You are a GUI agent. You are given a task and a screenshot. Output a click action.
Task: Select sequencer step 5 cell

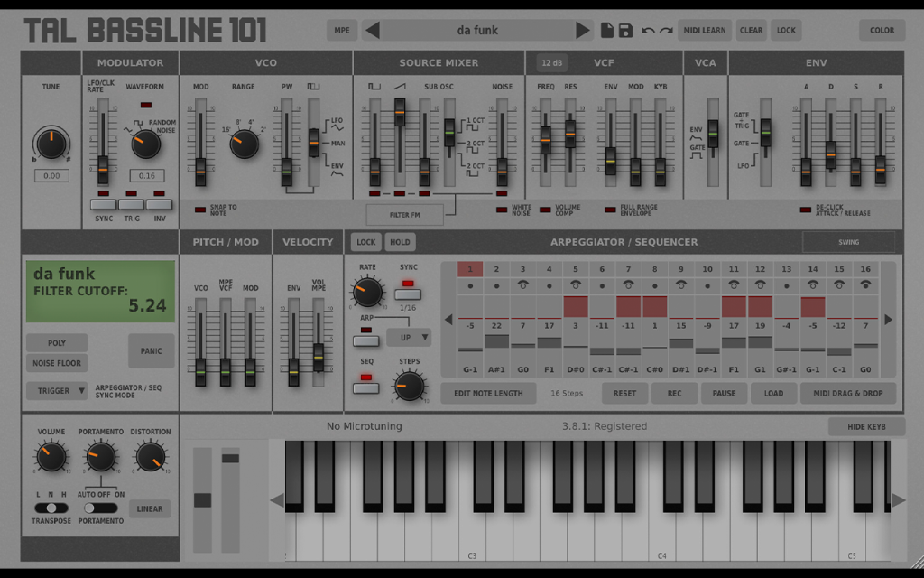coord(576,307)
